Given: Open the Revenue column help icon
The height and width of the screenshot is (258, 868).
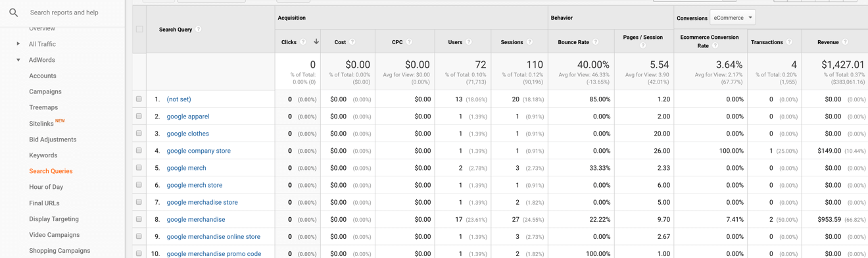Looking at the screenshot, I should [845, 42].
